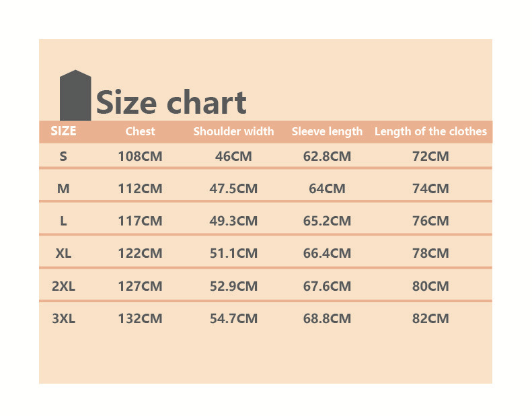Click the 2XL size row label

coord(63,286)
